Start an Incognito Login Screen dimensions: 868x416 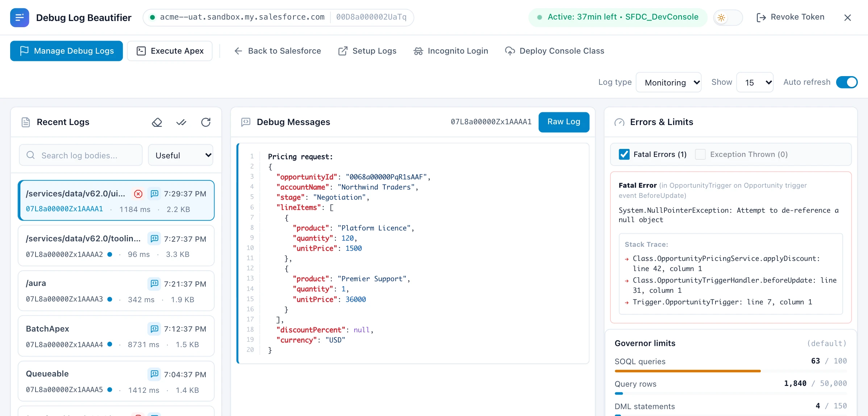click(451, 51)
